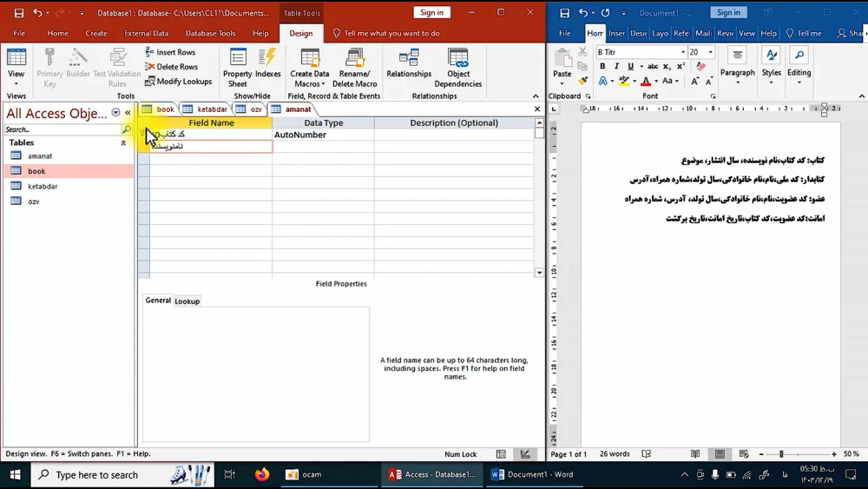
Task: Open the Create tab in Access
Action: click(x=96, y=33)
